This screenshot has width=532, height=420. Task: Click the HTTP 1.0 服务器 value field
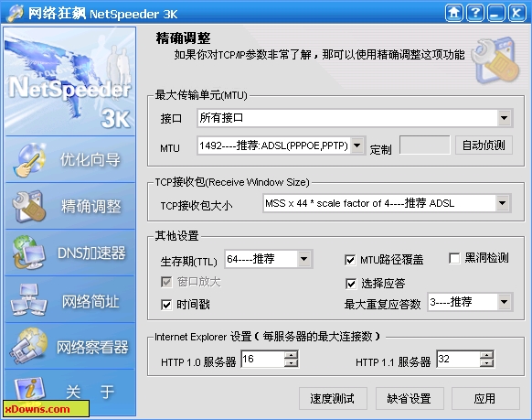point(263,360)
